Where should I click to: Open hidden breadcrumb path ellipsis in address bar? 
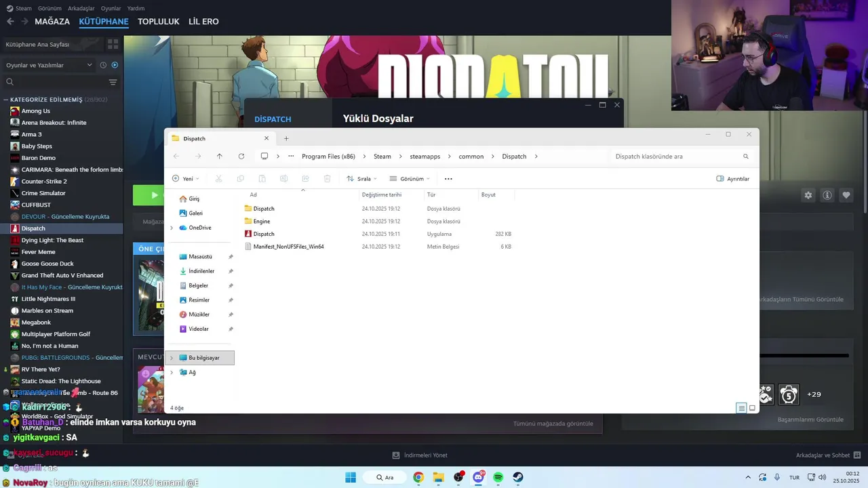click(291, 156)
